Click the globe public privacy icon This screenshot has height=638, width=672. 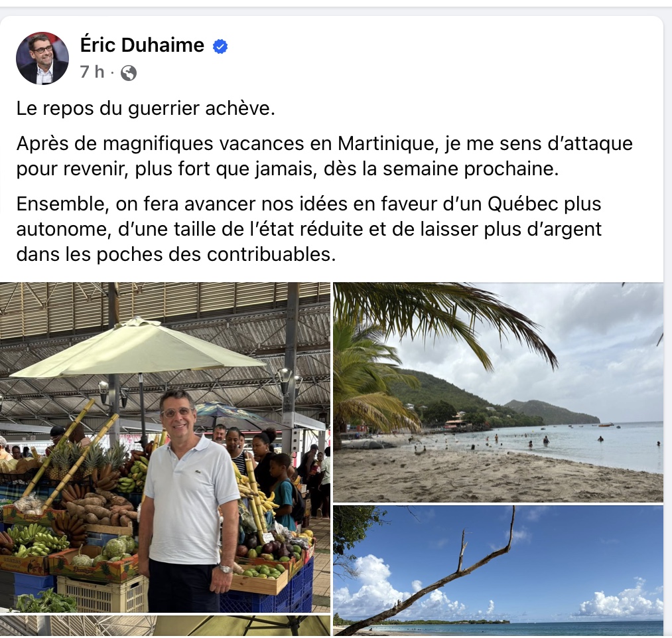point(129,73)
